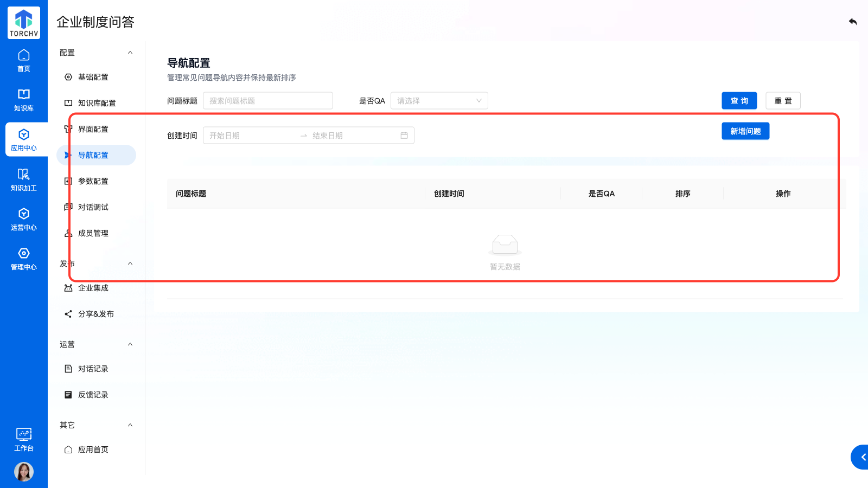Open the 是否QA dropdown
Image resolution: width=868 pixels, height=488 pixels.
click(x=439, y=101)
